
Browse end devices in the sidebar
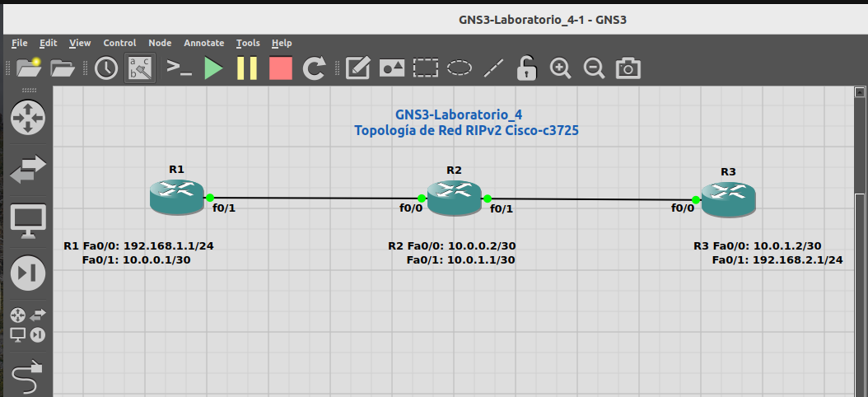(x=28, y=221)
